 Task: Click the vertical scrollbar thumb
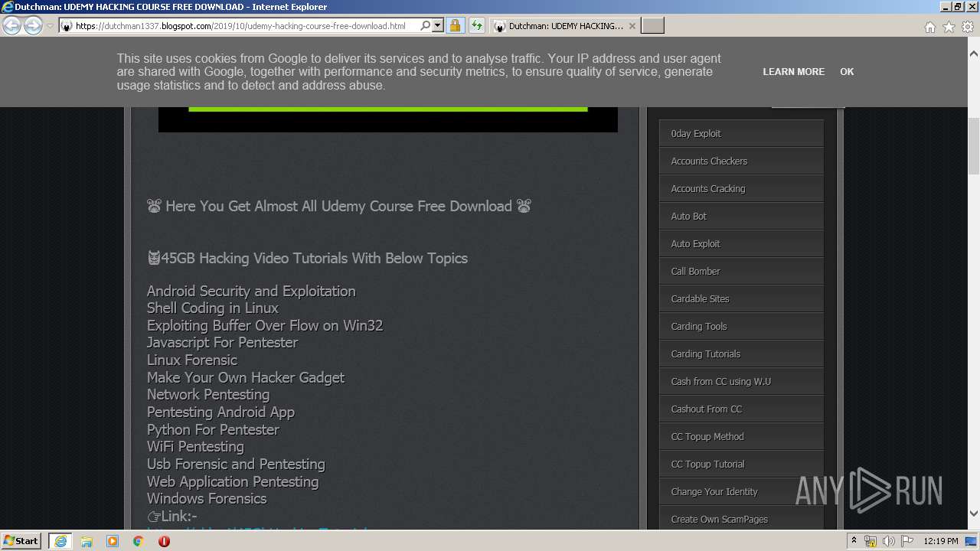click(x=973, y=146)
